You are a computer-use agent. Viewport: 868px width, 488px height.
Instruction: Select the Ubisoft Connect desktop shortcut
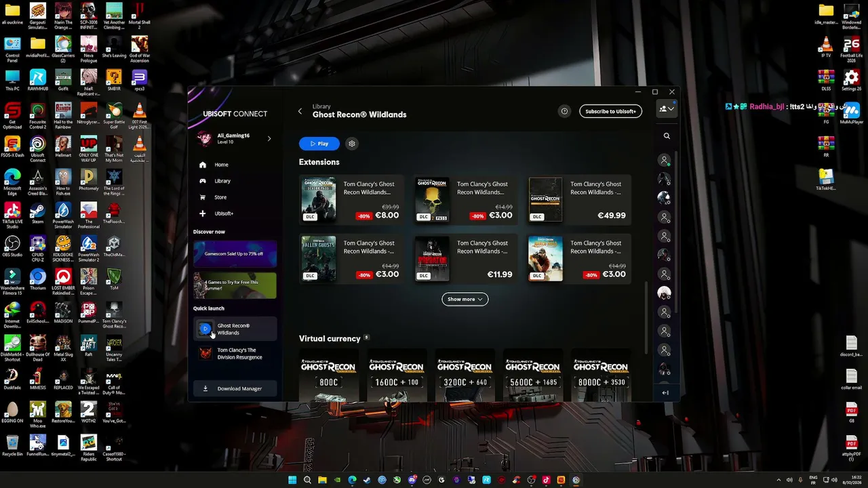[x=37, y=149]
